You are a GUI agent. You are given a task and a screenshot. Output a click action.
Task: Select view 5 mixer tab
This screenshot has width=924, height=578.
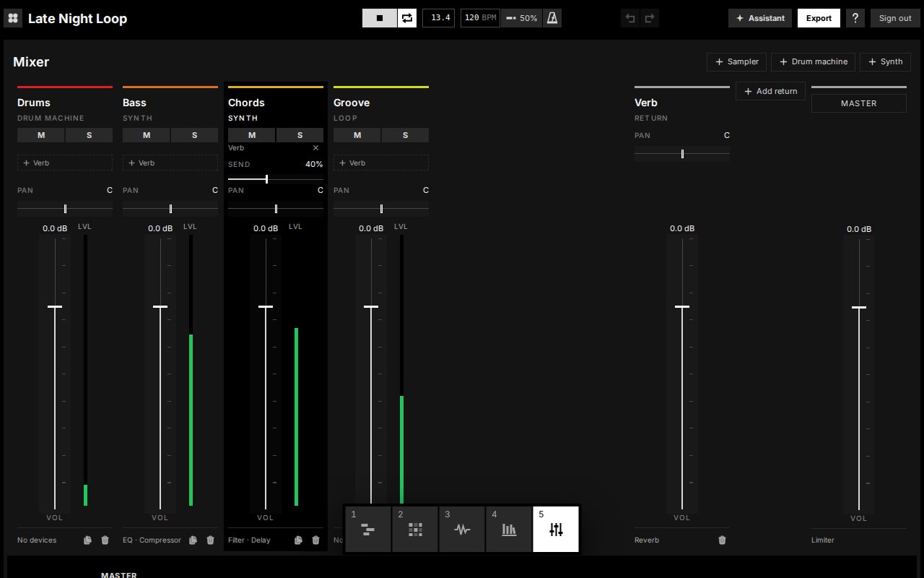[556, 529]
